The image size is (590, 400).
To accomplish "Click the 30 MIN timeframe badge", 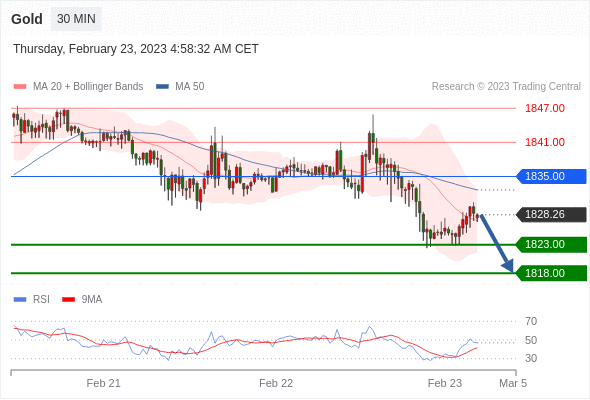I will [76, 18].
